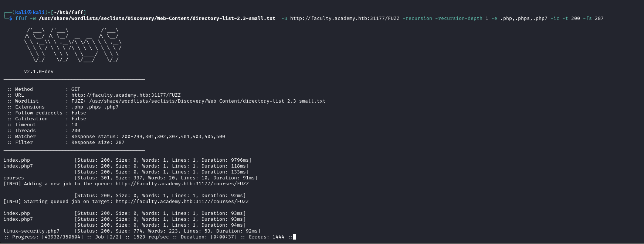
Task: Click the target URL after the -u flag
Action: 345,18
